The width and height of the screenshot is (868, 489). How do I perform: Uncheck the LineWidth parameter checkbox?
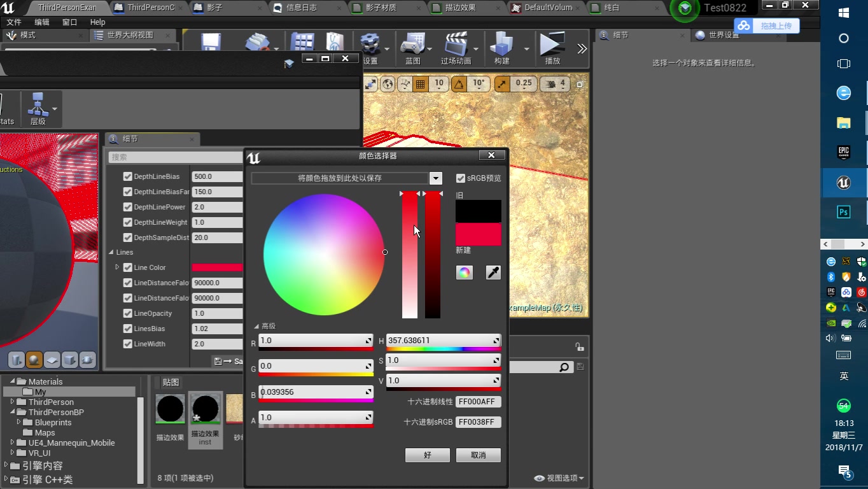click(x=127, y=344)
